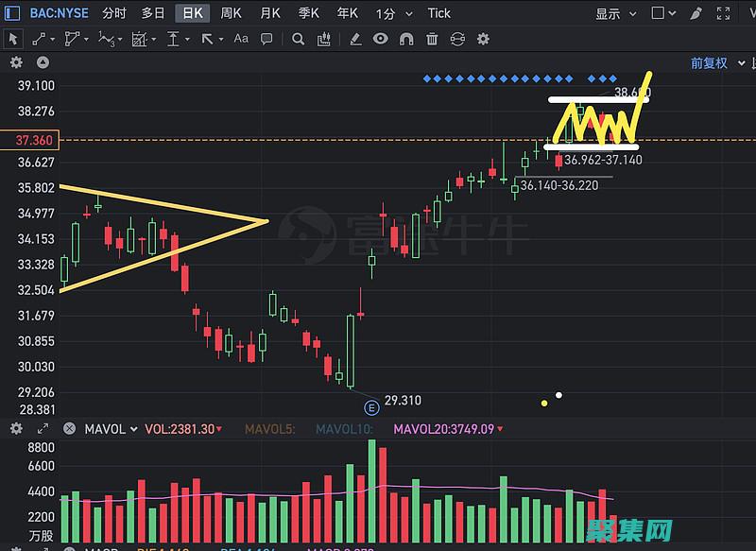Click the BAC:NYSE ticker symbol

pos(58,13)
